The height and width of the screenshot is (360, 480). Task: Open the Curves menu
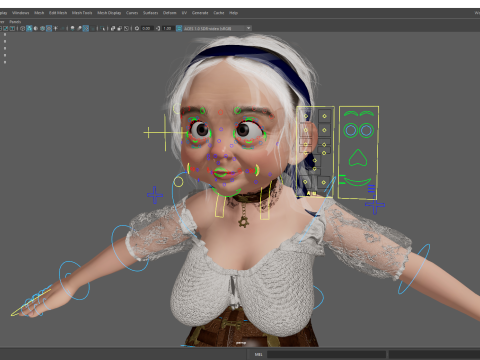[x=132, y=13]
